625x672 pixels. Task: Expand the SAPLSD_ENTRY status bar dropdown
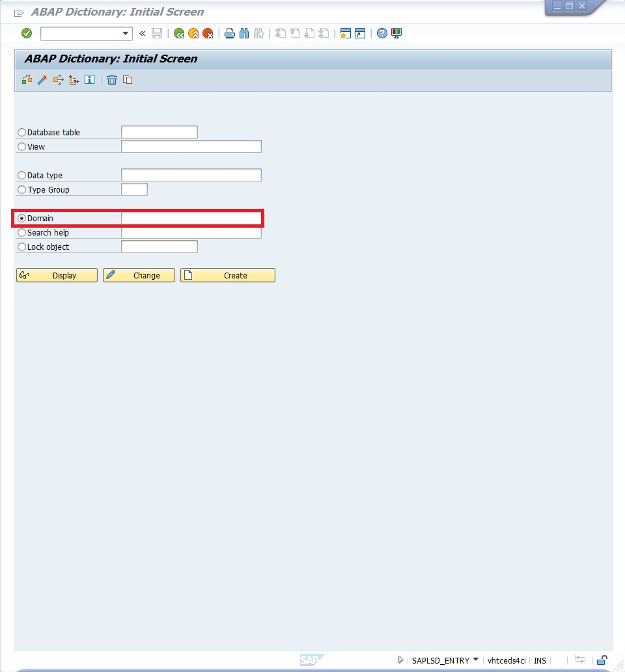point(476,660)
